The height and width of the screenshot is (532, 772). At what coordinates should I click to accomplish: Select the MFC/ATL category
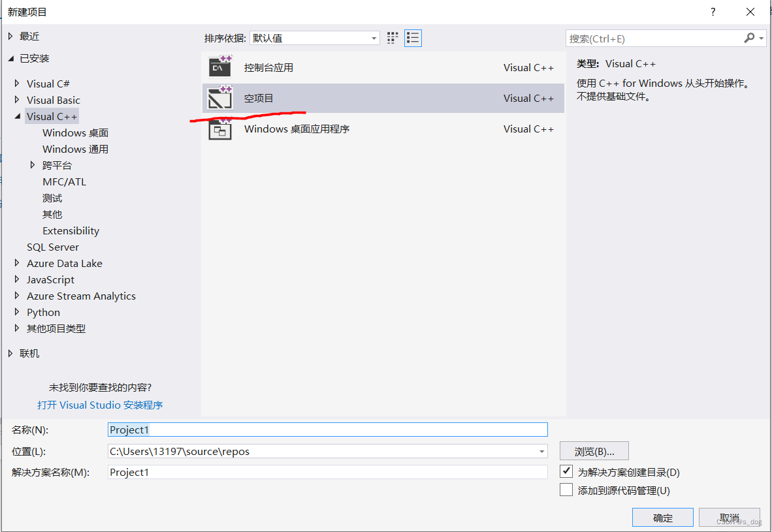[65, 181]
